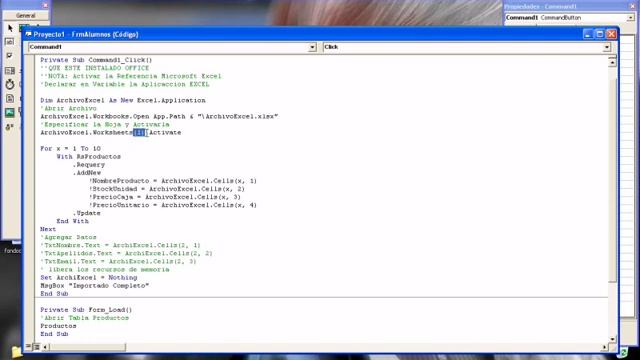This screenshot has width=640, height=360.
Task: Open the General tab of the toolbox
Action: tap(26, 16)
